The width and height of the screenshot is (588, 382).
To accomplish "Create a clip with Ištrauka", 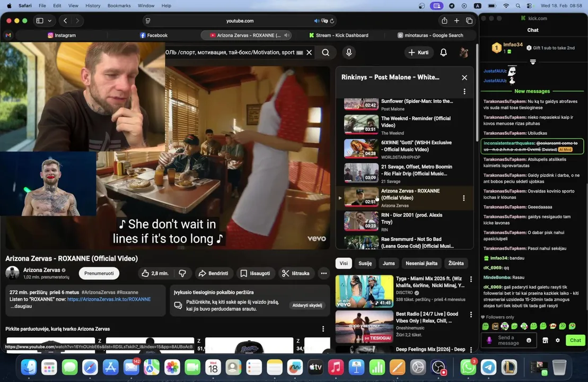I will [296, 273].
